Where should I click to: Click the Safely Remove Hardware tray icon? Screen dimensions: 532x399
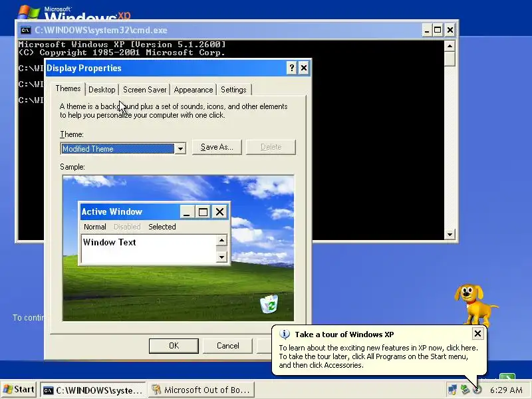(x=465, y=390)
